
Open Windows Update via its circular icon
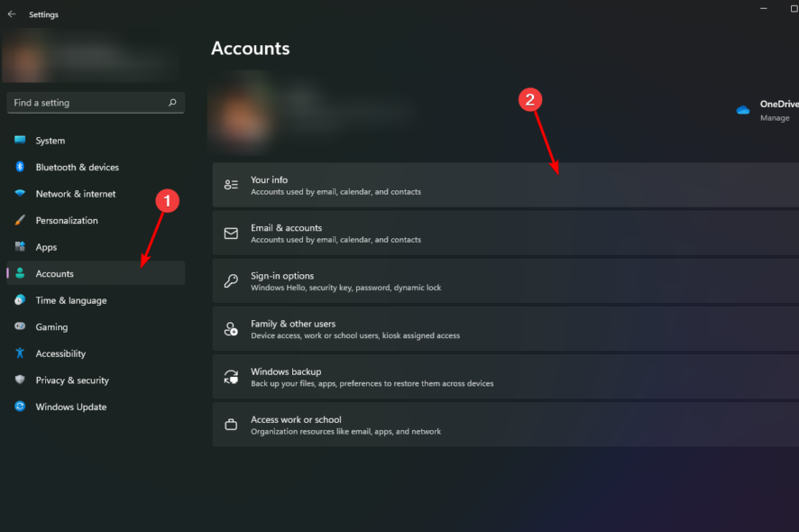pyautogui.click(x=22, y=407)
